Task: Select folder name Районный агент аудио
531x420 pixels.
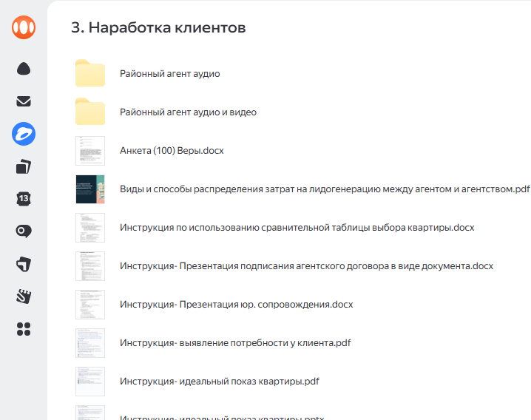Action: tap(169, 74)
